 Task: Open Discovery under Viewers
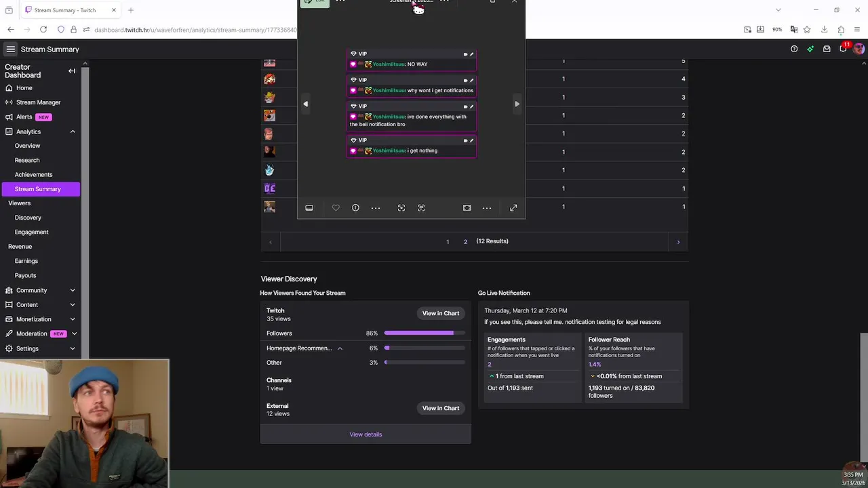[28, 218]
